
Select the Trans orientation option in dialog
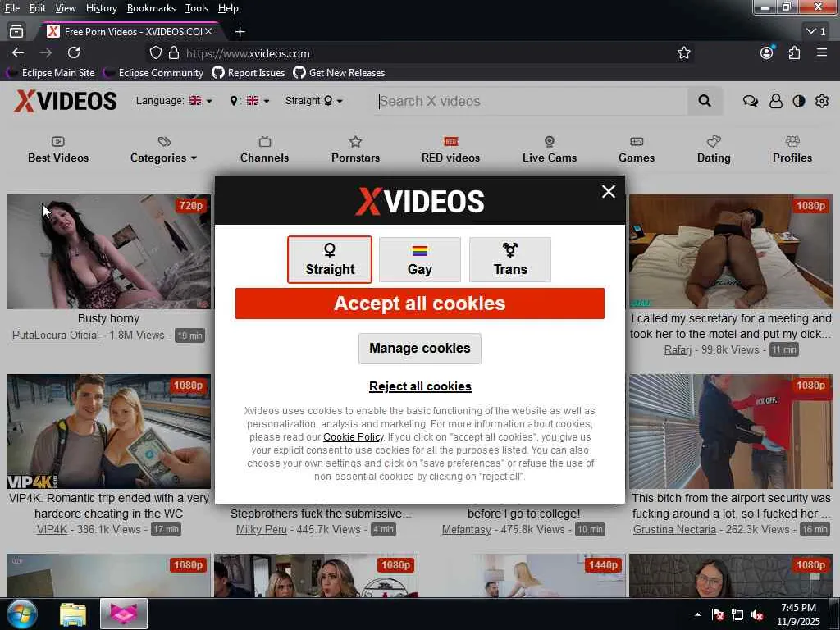[x=510, y=259]
